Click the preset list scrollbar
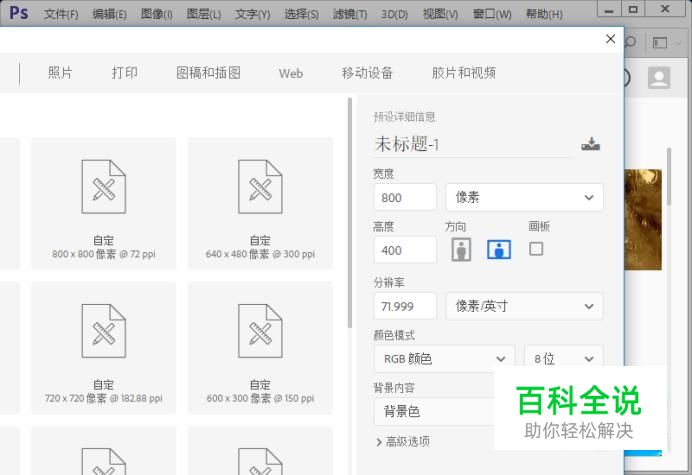 (350, 213)
